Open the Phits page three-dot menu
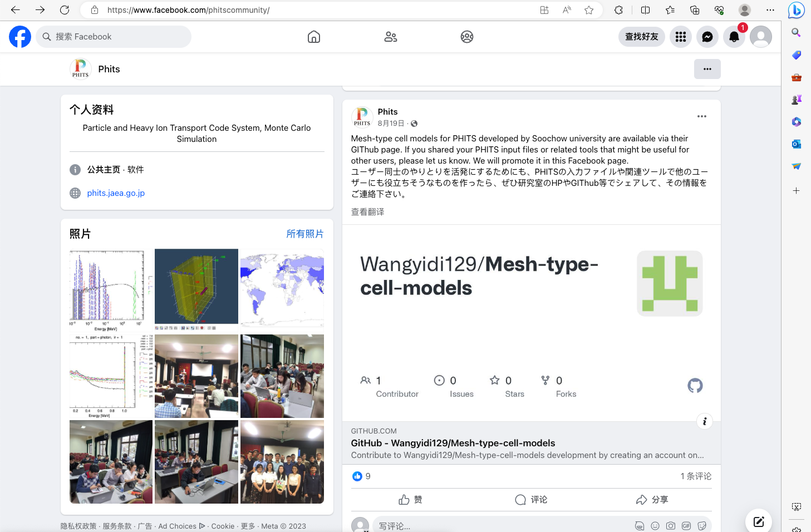 click(x=707, y=69)
